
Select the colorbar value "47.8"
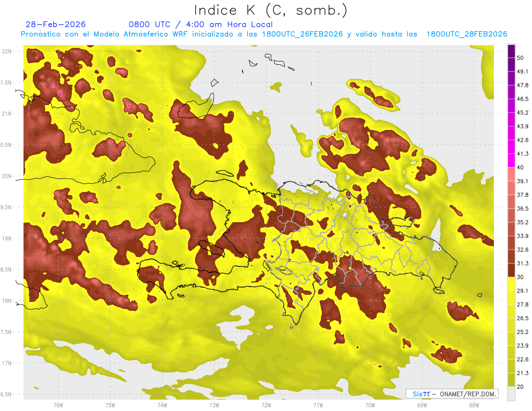[x=523, y=85]
